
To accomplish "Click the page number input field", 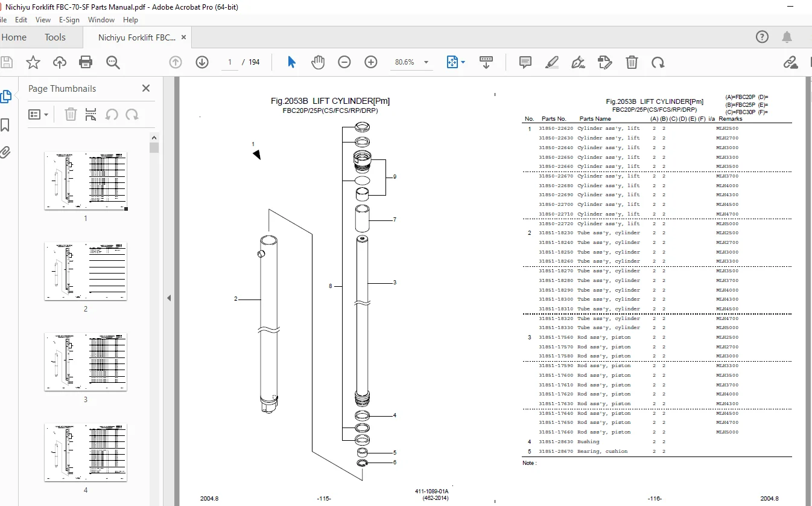I will [229, 62].
